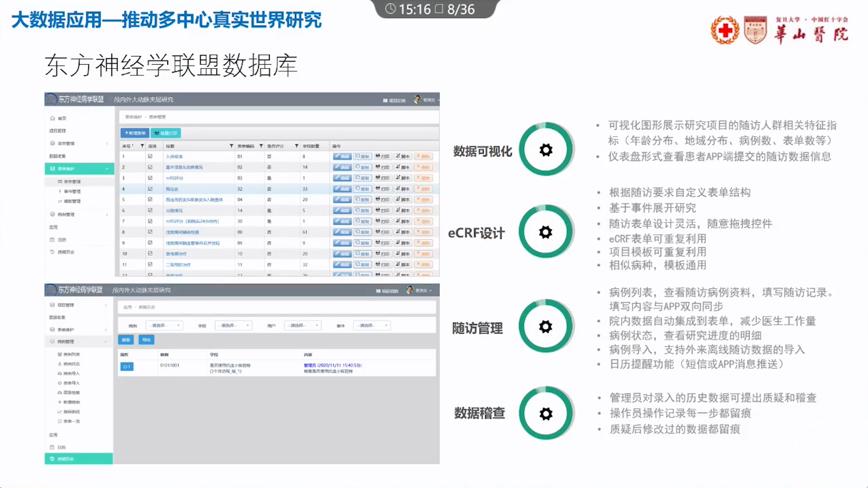Viewport: 868px width, 488px height.
Task: Click gear icon beside 数据稽查
Action: click(x=546, y=413)
